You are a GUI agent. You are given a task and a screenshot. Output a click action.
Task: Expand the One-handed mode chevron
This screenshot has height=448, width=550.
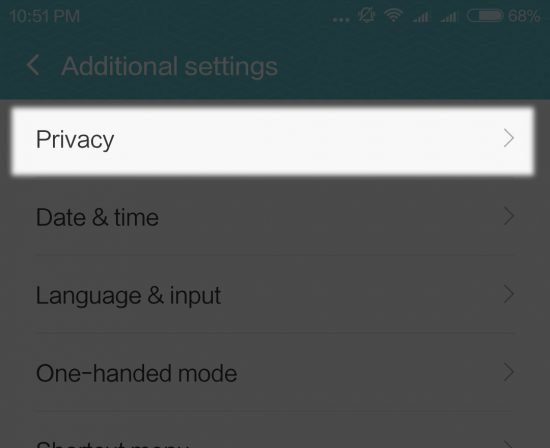point(509,372)
